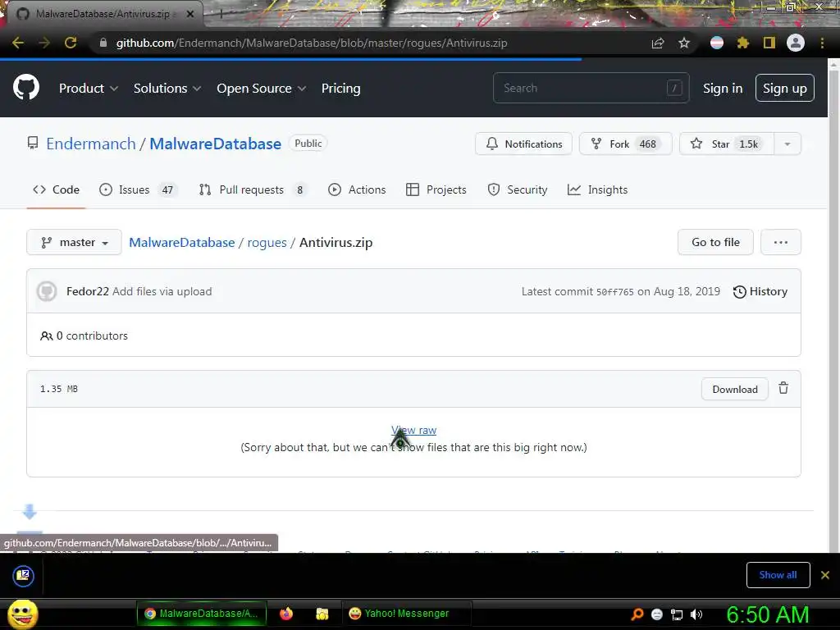The width and height of the screenshot is (840, 630).
Task: Click the volume speaker tray icon
Action: pos(696,614)
